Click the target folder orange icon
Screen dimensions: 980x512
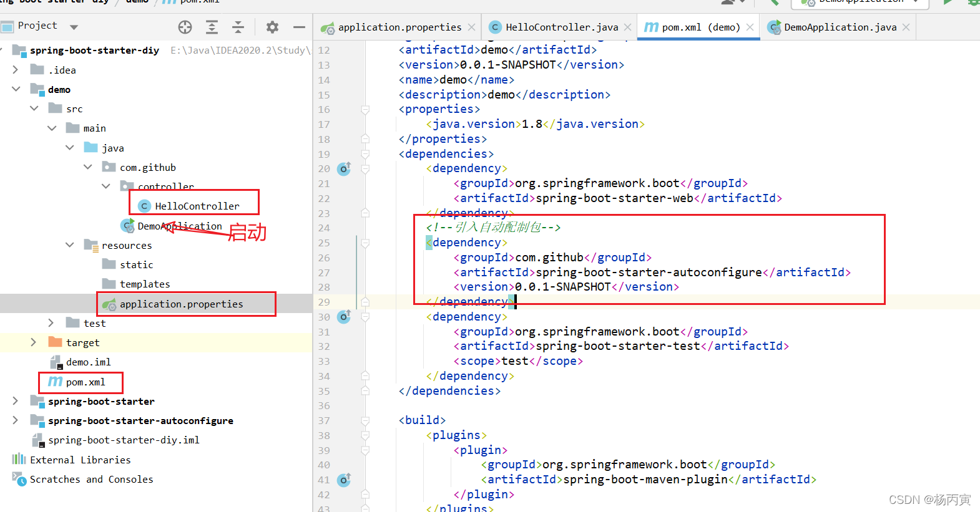(56, 342)
